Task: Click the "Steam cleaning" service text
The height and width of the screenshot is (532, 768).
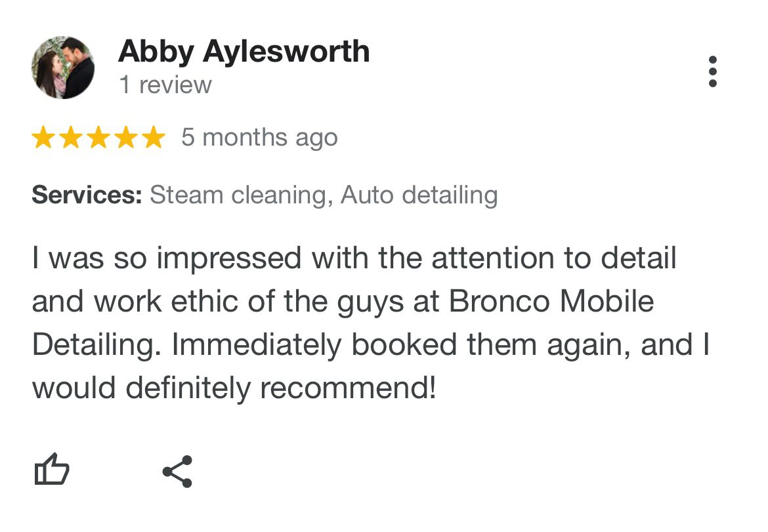Action: coord(238,195)
